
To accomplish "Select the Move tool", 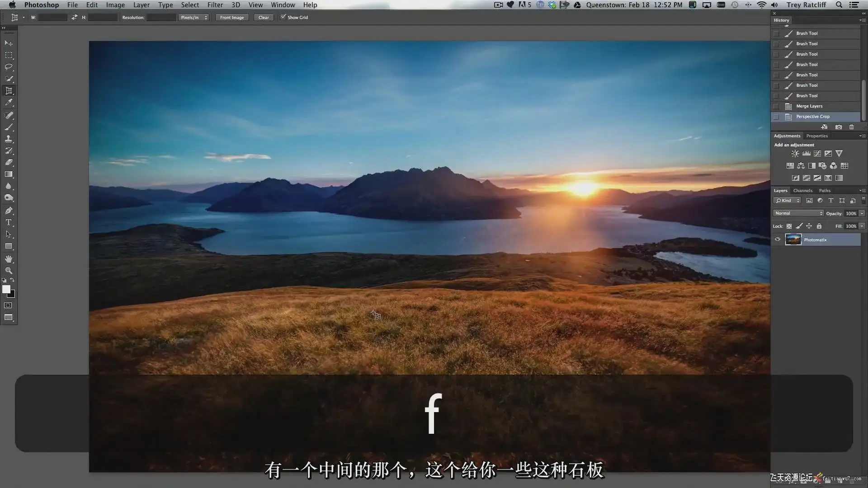I will [9, 43].
